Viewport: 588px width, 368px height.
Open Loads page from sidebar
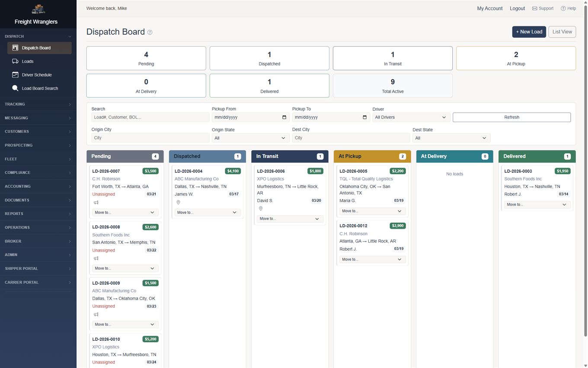[x=39, y=61]
